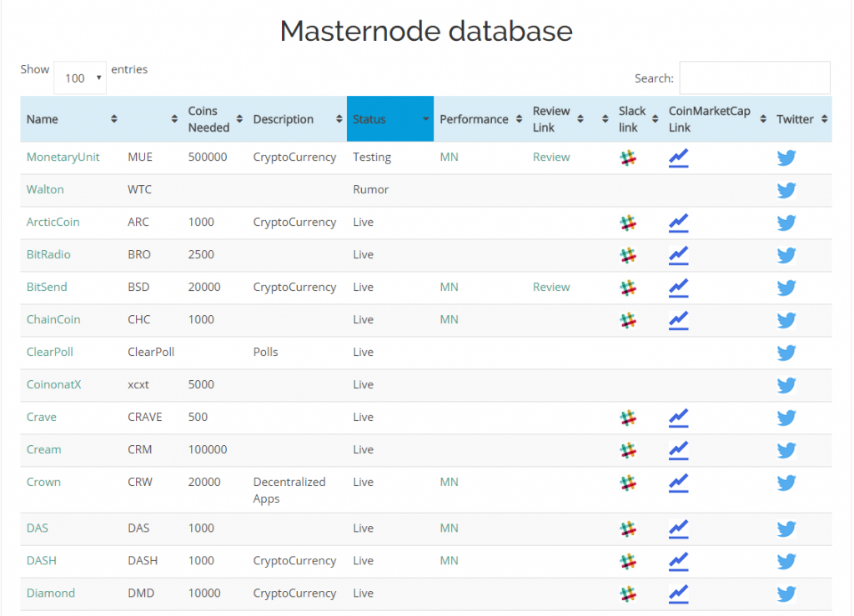Sort by Description column header
This screenshot has height=616, width=854.
tap(297, 119)
